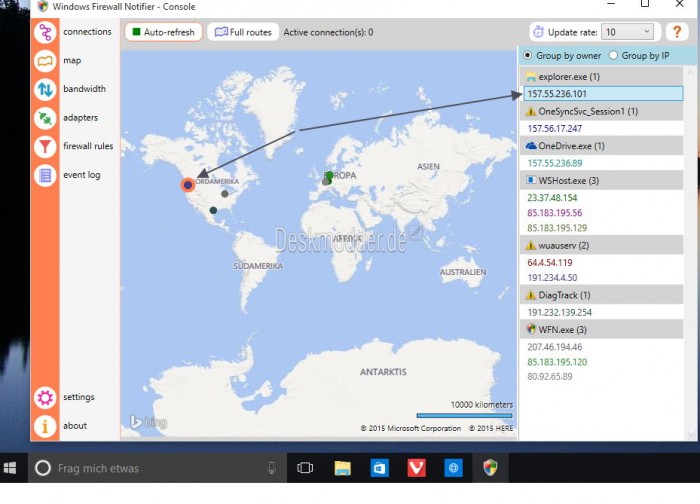The image size is (700, 504).
Task: Click the DiagTrack warning icon
Action: coord(530,295)
